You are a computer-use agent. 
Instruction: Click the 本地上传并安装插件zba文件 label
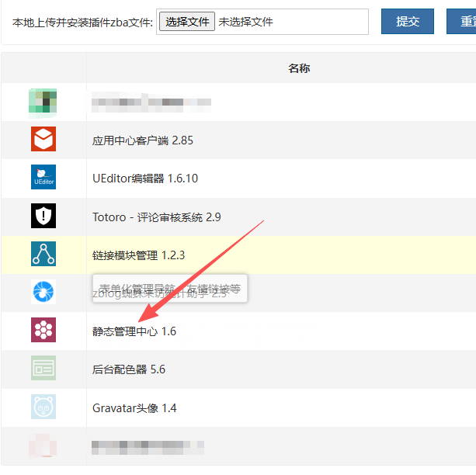(x=82, y=23)
